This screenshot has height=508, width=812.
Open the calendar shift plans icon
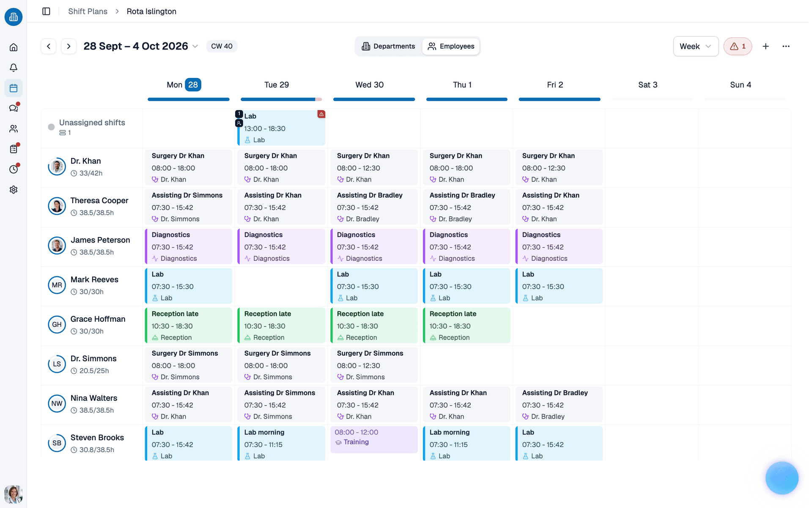click(x=14, y=88)
